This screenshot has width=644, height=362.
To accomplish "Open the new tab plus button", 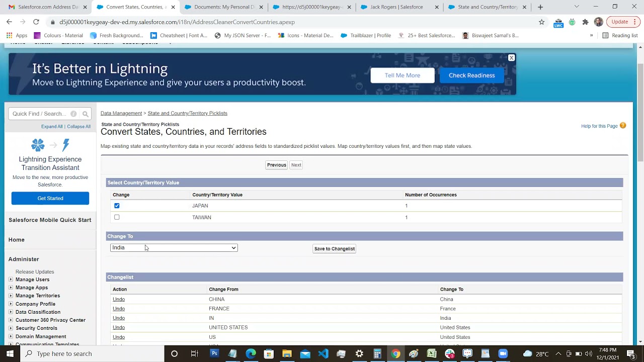I will tap(540, 7).
